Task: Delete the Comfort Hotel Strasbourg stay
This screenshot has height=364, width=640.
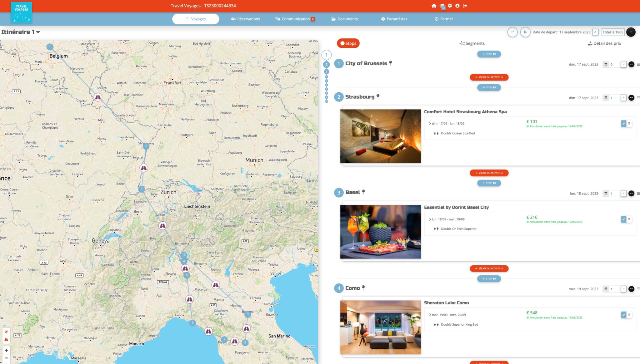Action: coord(629,124)
